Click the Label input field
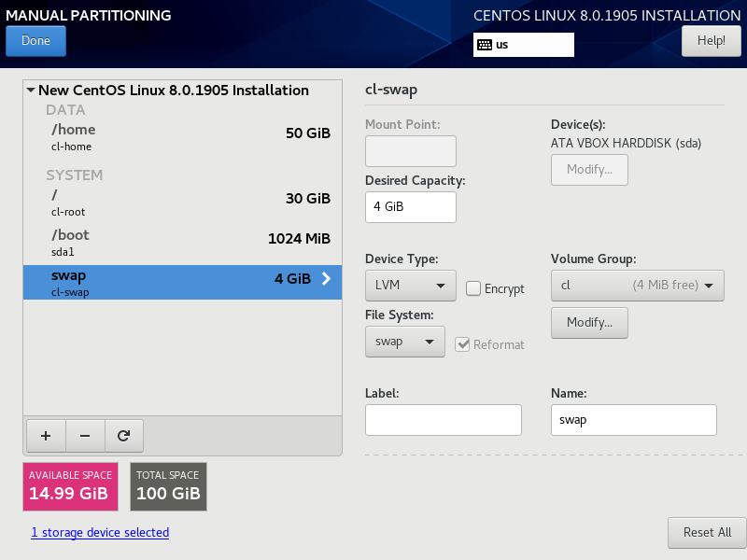Screen dimensions: 747x560 tap(443, 419)
